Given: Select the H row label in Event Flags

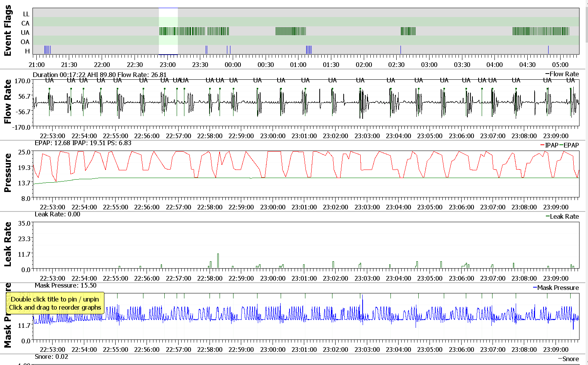Looking at the screenshot, I should pos(27,51).
